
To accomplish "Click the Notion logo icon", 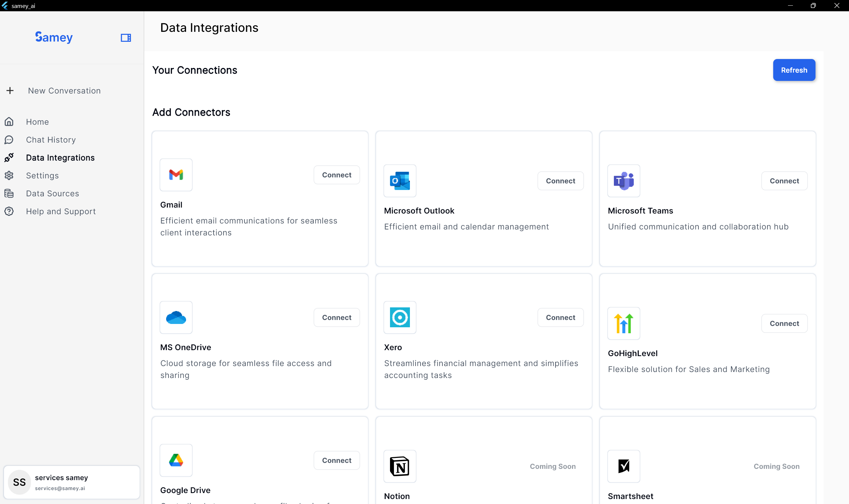I will pos(400,466).
